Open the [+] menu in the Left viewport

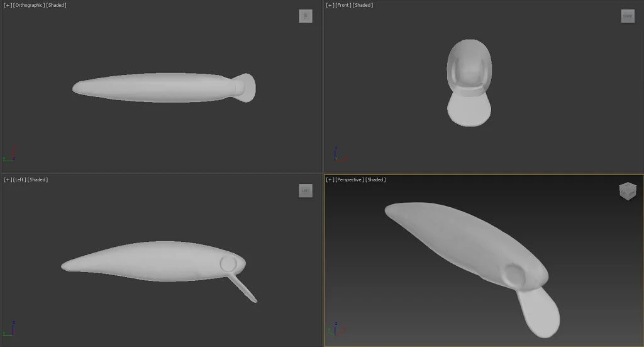click(x=8, y=180)
